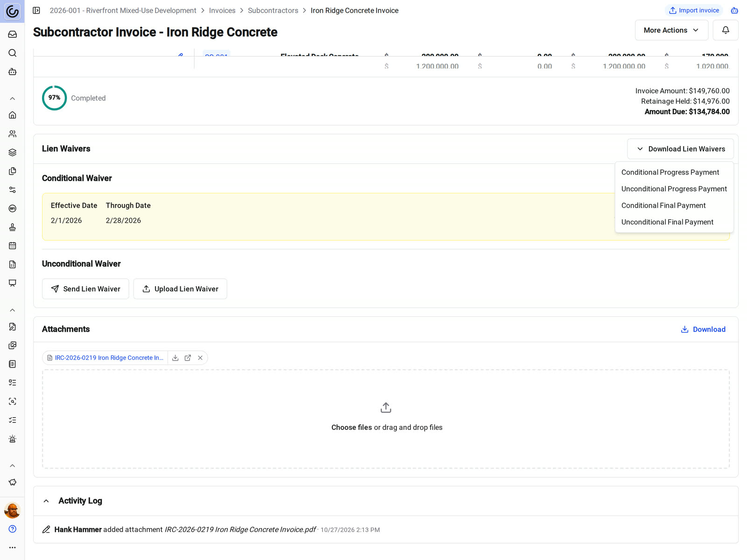Collapse the third sidebar section above piggy bank
The height and width of the screenshot is (560, 747).
tap(13, 465)
